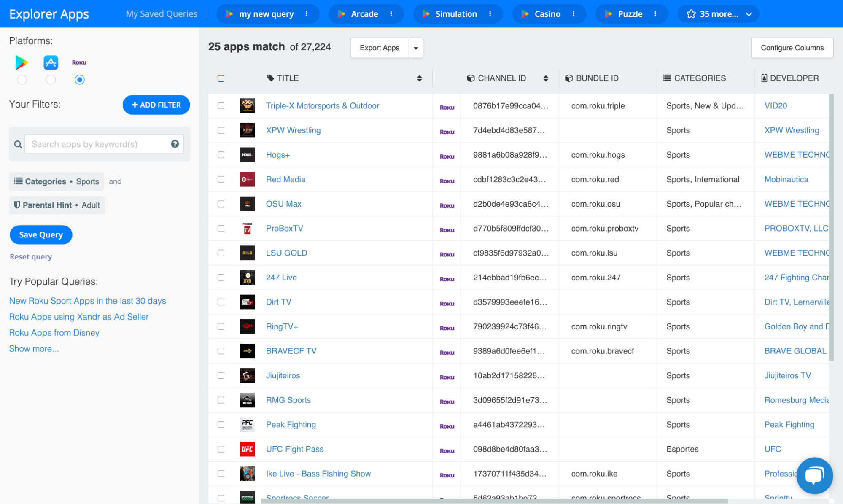Select the Roku platform radio button
843x504 pixels.
coord(79,80)
